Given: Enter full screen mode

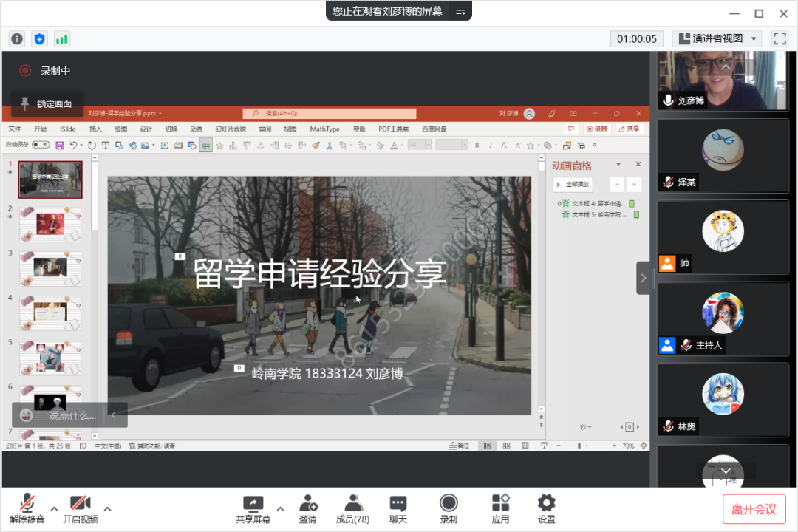Looking at the screenshot, I should click(780, 38).
